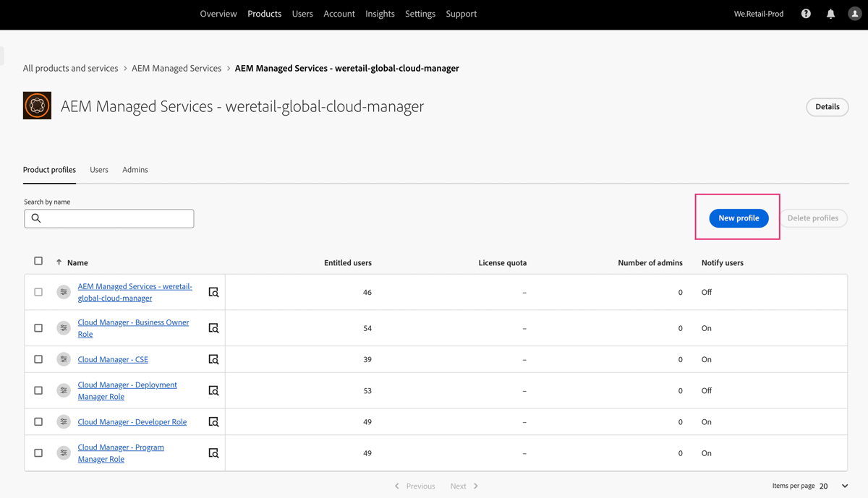The height and width of the screenshot is (498, 868).
Task: Open the All products and services breadcrumb
Action: pos(70,68)
